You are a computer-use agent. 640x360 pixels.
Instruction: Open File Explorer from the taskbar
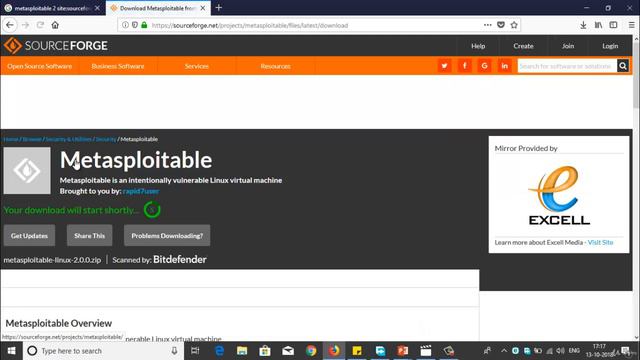click(x=242, y=351)
